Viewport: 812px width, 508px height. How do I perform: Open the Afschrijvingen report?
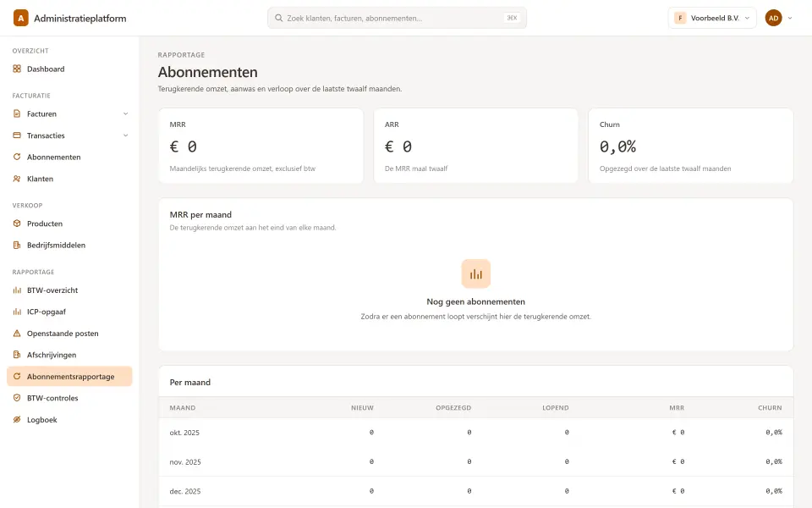point(69,355)
